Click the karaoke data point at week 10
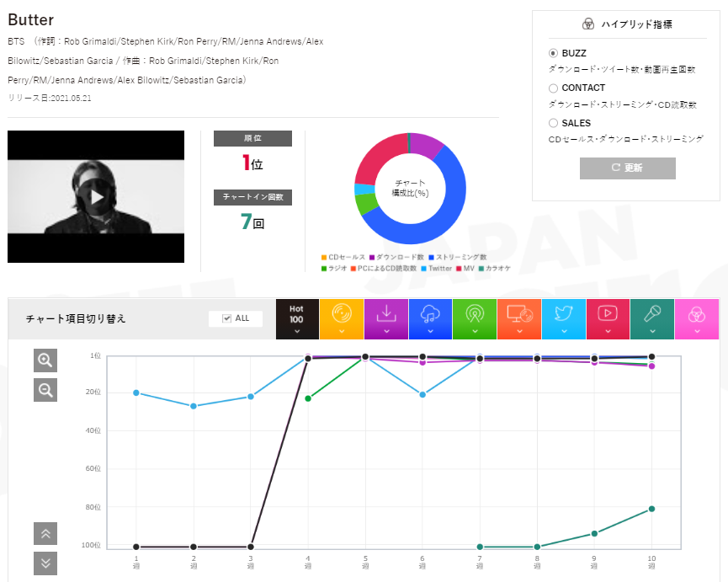Viewport: 728px width, 582px height. [652, 509]
